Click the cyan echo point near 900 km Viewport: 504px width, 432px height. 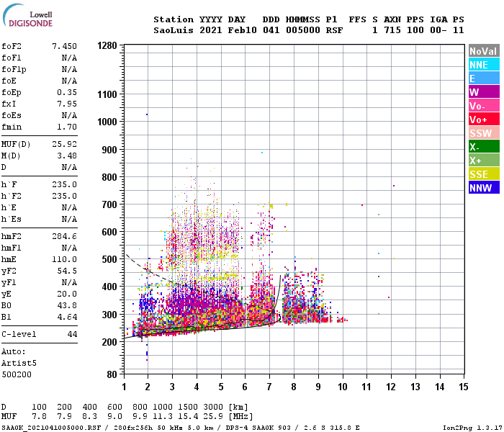(262, 153)
